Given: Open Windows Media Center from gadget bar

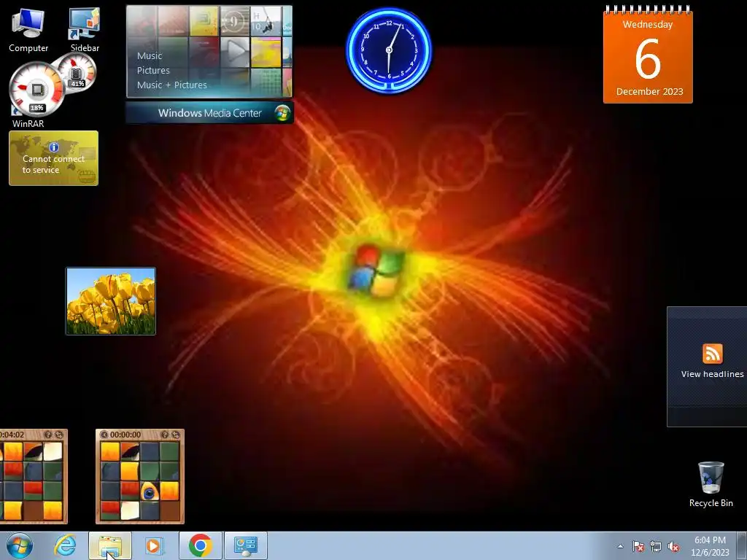Looking at the screenshot, I should pyautogui.click(x=209, y=113).
